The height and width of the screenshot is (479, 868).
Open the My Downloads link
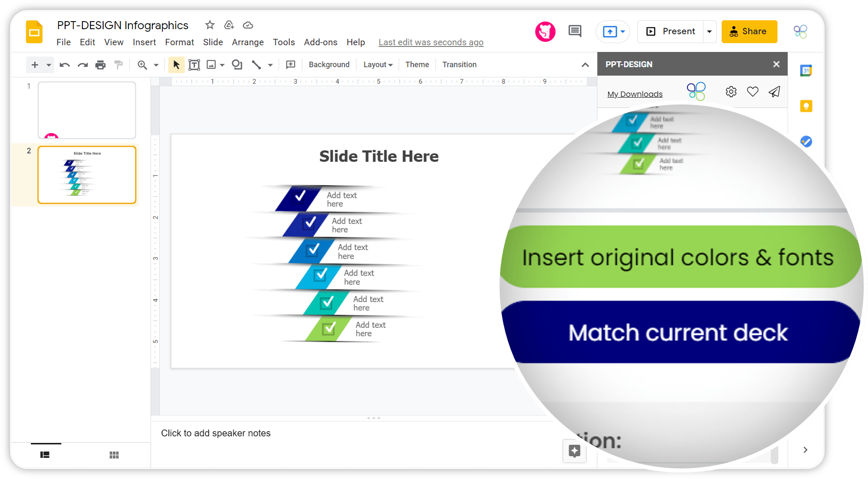(x=635, y=94)
